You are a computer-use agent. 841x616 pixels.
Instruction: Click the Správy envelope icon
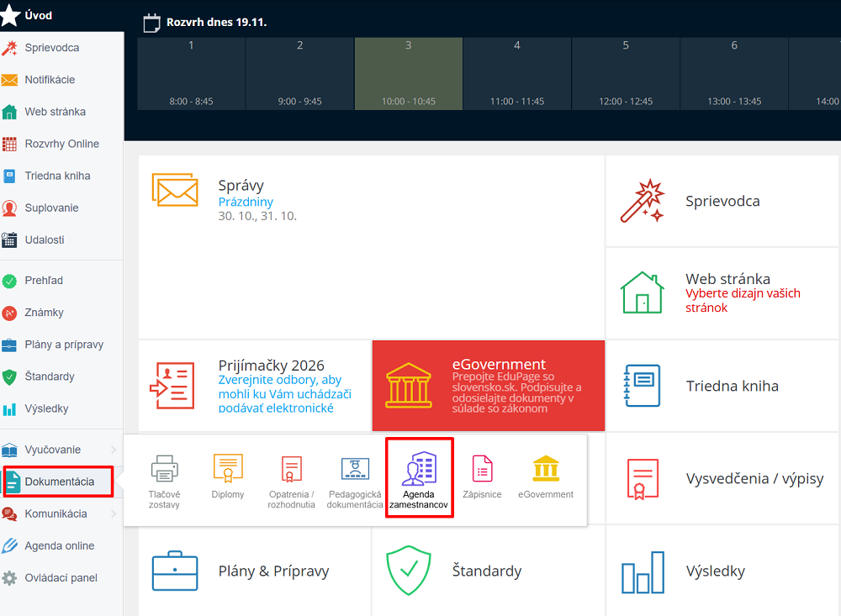(175, 189)
